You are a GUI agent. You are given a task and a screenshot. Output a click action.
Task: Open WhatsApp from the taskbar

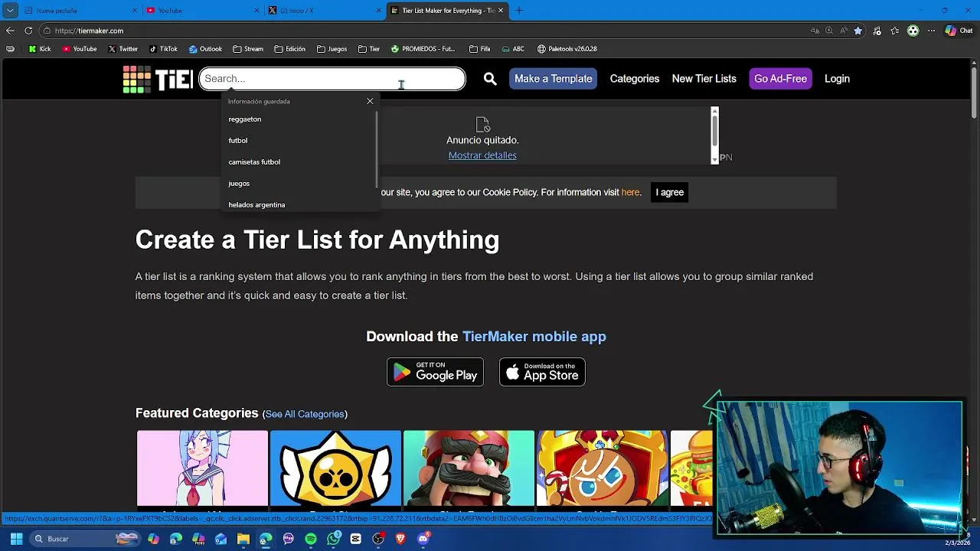point(333,539)
